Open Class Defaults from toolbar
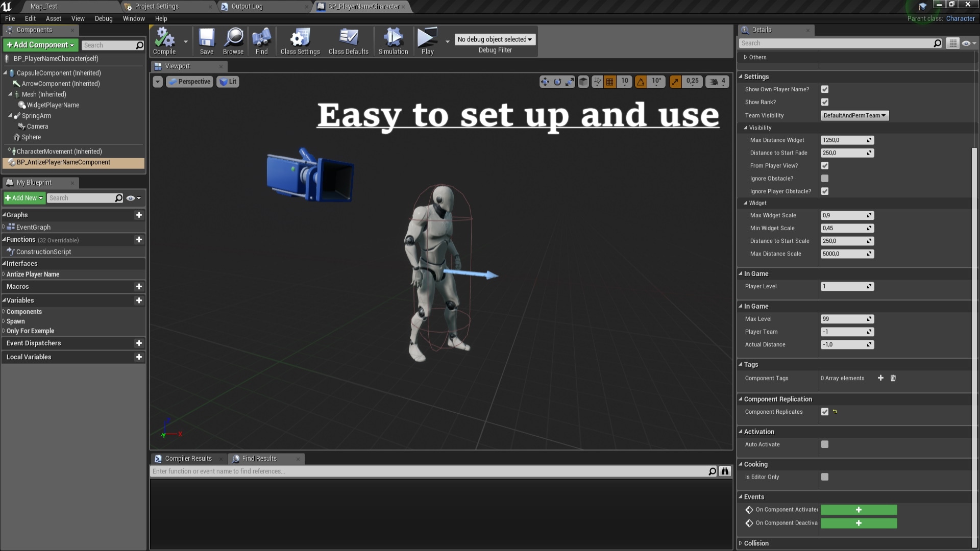Screen dimensions: 980x551 [x=348, y=40]
